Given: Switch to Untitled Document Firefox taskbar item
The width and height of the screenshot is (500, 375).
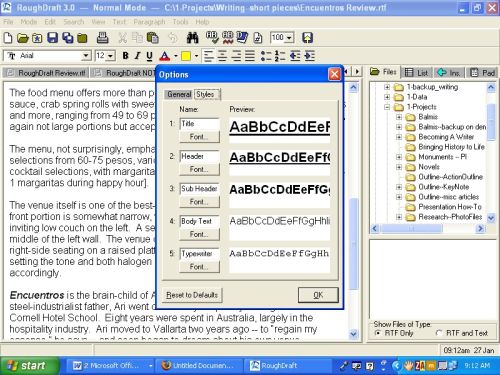Looking at the screenshot, I should tap(199, 366).
